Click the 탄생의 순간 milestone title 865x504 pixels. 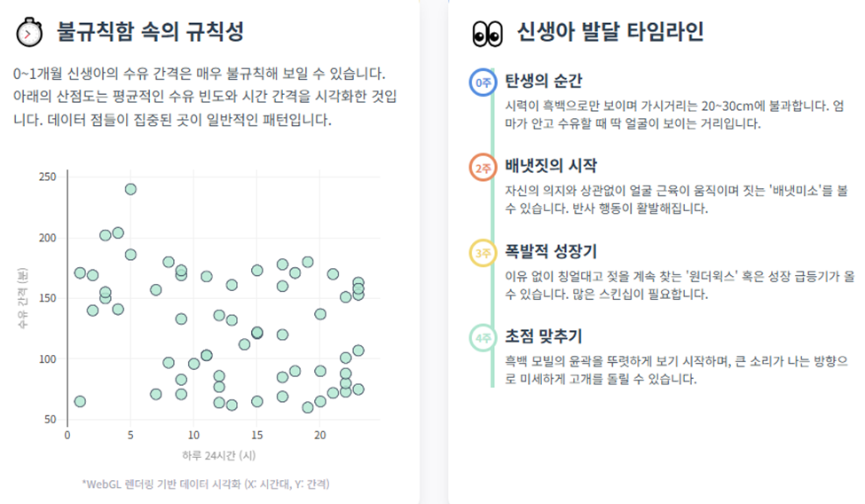(543, 81)
